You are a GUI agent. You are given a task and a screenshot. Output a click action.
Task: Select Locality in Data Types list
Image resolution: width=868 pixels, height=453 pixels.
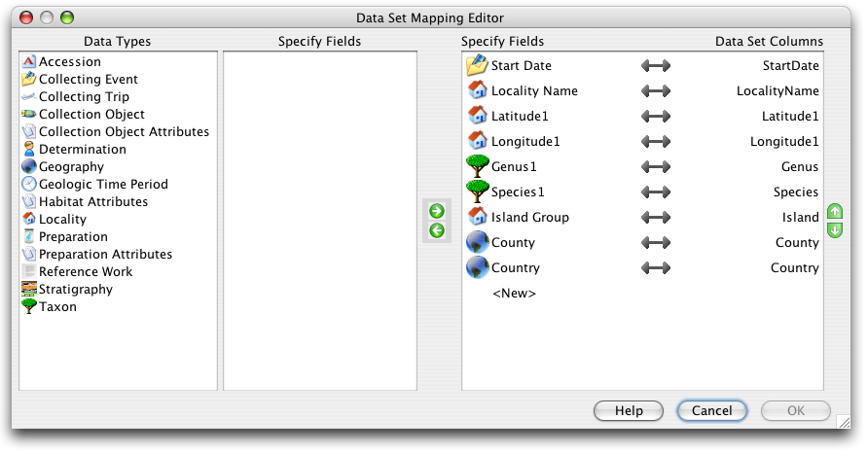click(62, 220)
